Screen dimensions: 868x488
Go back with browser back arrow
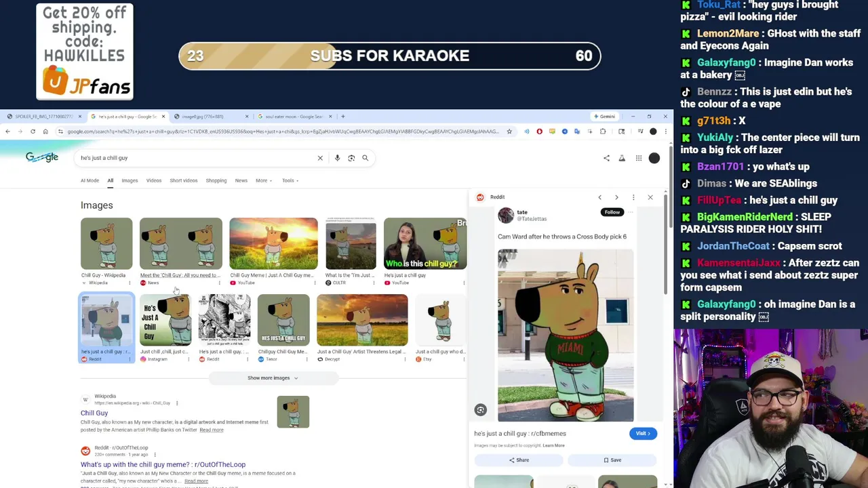[x=7, y=131]
